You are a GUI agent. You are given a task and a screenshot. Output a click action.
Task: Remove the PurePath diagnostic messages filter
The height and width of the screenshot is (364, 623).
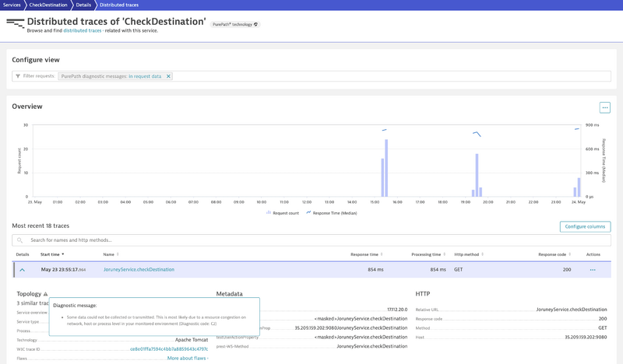click(x=168, y=76)
